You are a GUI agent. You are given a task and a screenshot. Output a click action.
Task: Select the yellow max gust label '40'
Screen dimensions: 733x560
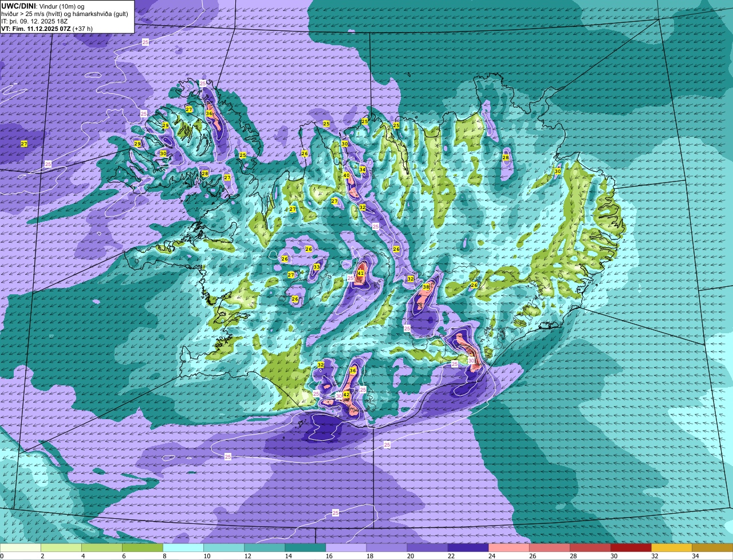(x=346, y=175)
